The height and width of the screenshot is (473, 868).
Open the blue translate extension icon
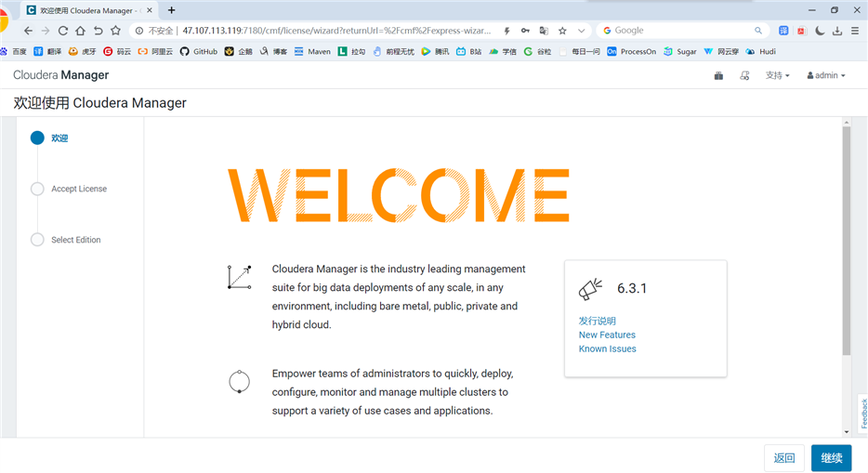coord(783,31)
